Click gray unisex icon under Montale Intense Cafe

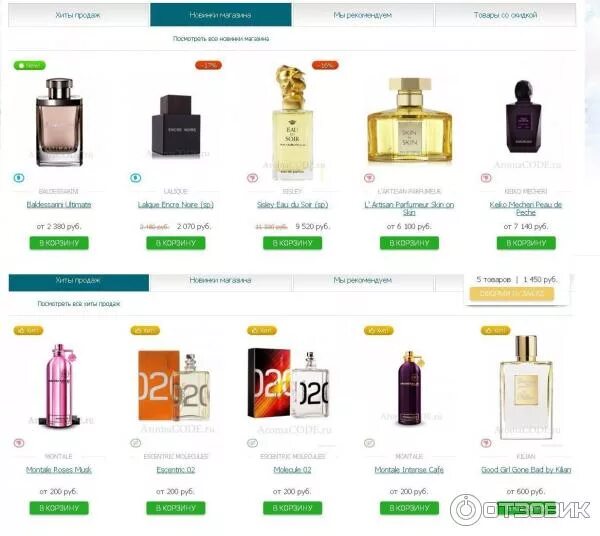coord(369,443)
